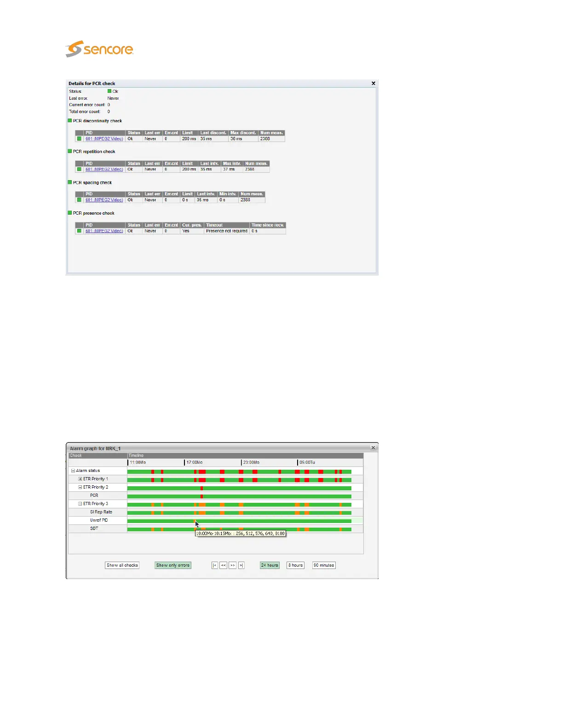The height and width of the screenshot is (728, 563).
Task: Click 'Max discont.' column header
Action: pyautogui.click(x=243, y=133)
